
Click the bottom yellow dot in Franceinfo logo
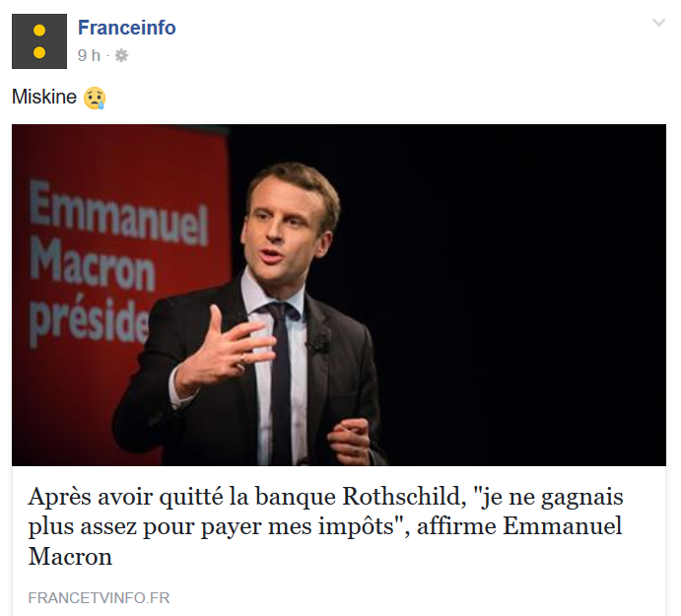click(x=39, y=52)
